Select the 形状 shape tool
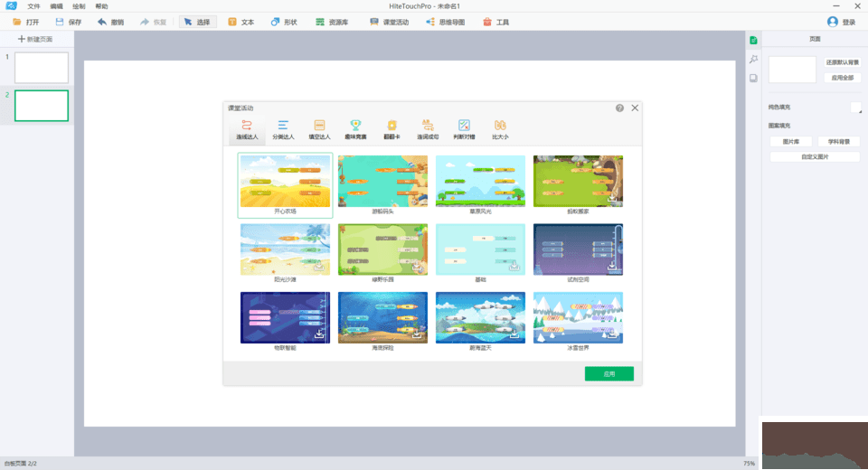The image size is (868, 470). 275,22
